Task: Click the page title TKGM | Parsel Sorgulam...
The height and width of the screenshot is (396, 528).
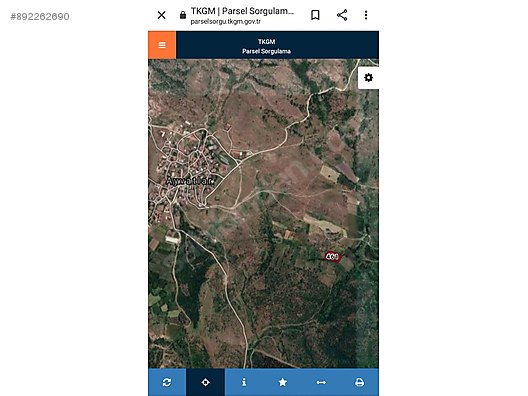Action: tap(242, 11)
